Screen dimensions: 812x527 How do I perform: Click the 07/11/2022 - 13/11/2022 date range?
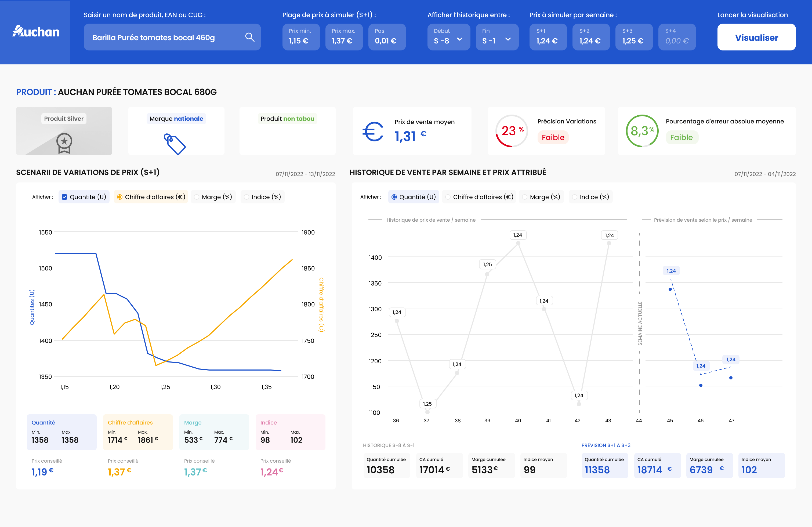(305, 174)
